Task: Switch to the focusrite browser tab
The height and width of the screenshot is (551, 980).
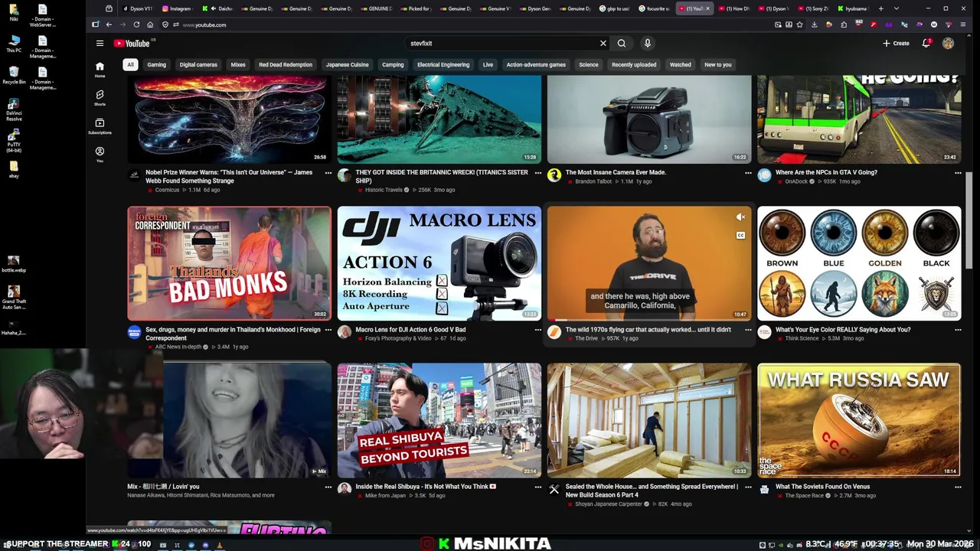Action: 655,8
